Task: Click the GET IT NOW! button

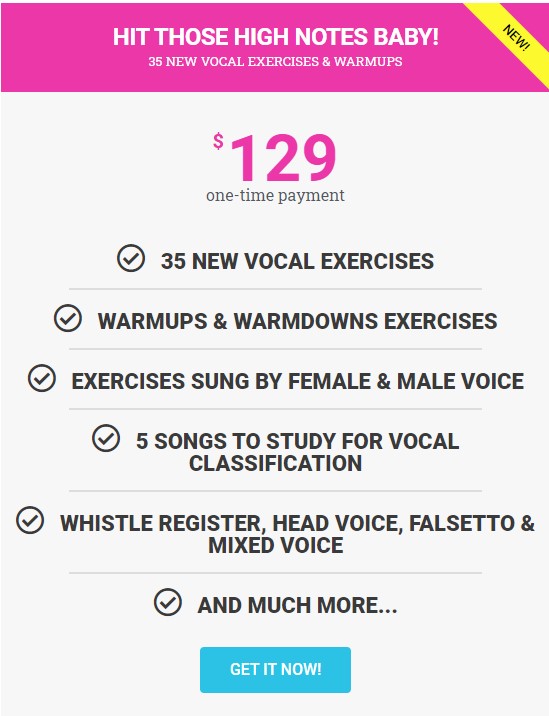Action: coord(275,669)
